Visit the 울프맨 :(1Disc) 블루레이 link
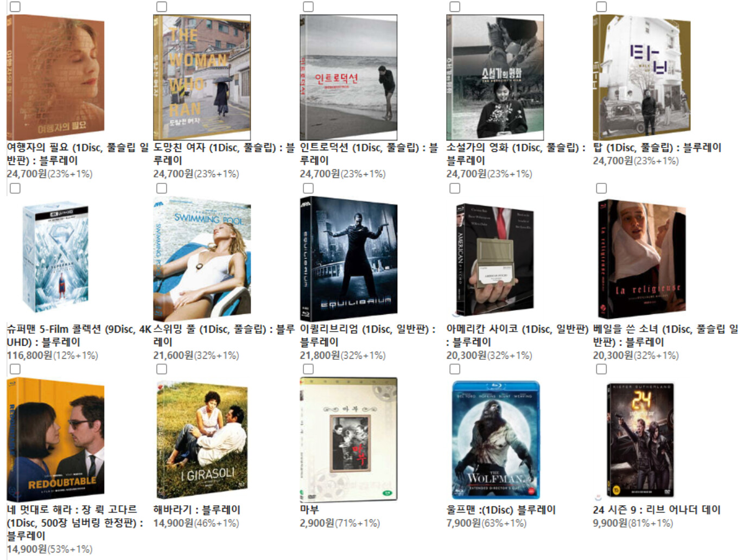 pyautogui.click(x=501, y=510)
